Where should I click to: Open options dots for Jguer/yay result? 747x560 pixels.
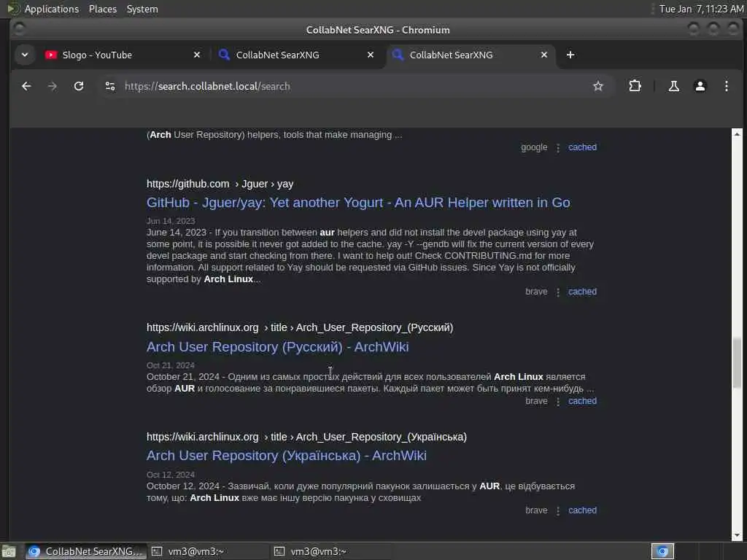tap(558, 292)
